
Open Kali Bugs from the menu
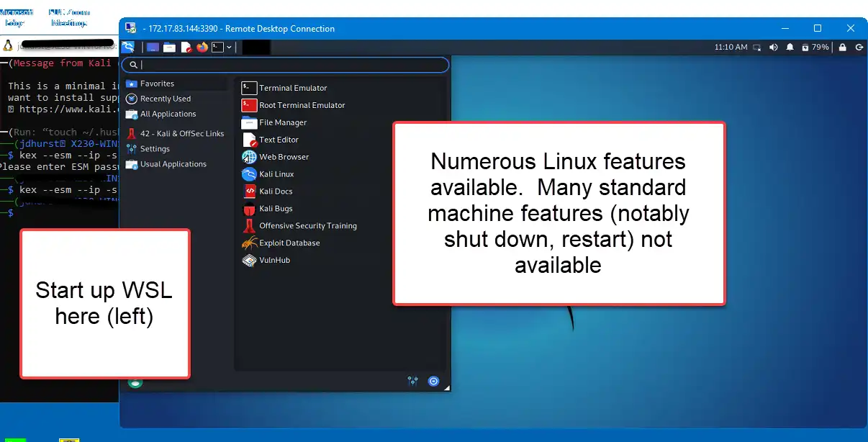pyautogui.click(x=273, y=208)
